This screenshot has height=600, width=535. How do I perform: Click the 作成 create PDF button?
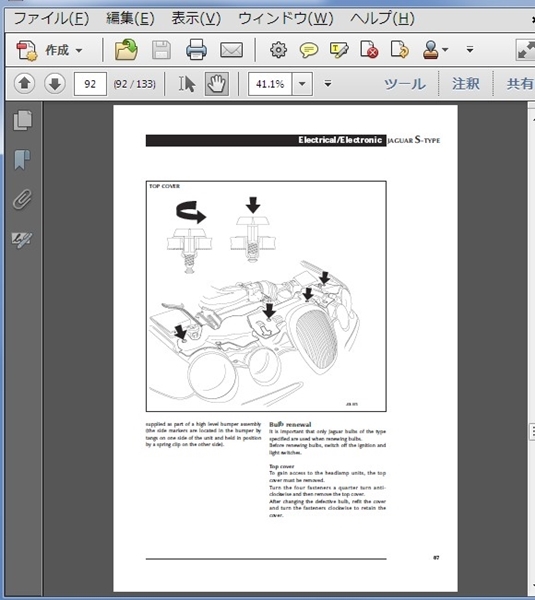tap(42, 50)
